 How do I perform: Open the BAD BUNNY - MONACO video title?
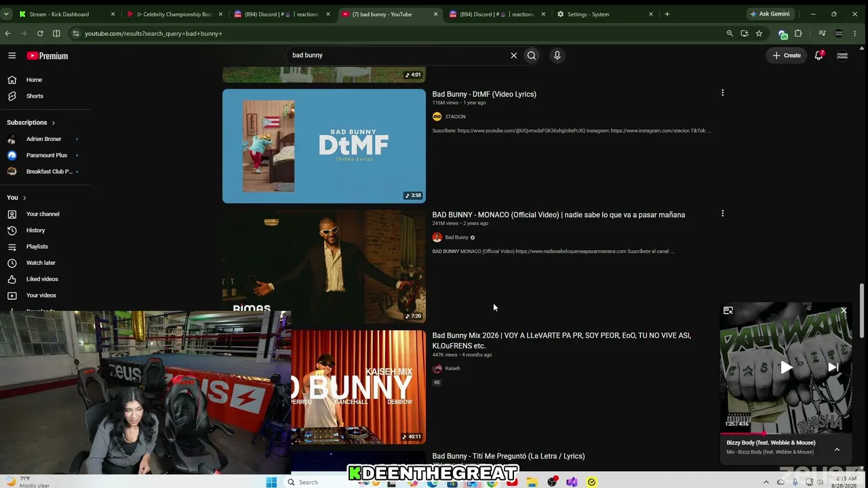click(x=559, y=215)
